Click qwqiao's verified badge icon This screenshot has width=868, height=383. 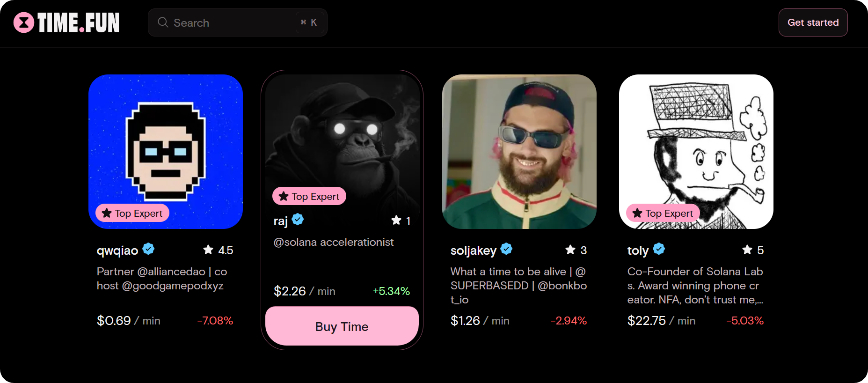(x=149, y=249)
